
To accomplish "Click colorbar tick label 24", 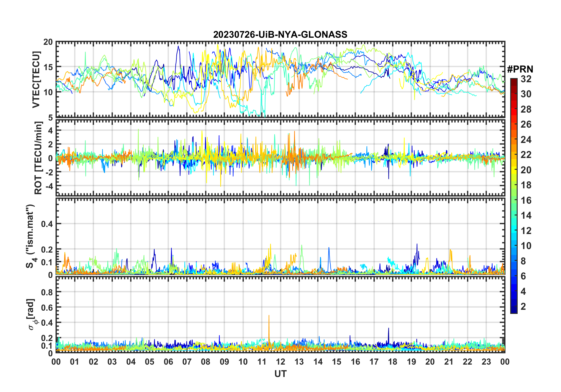I will point(526,139).
